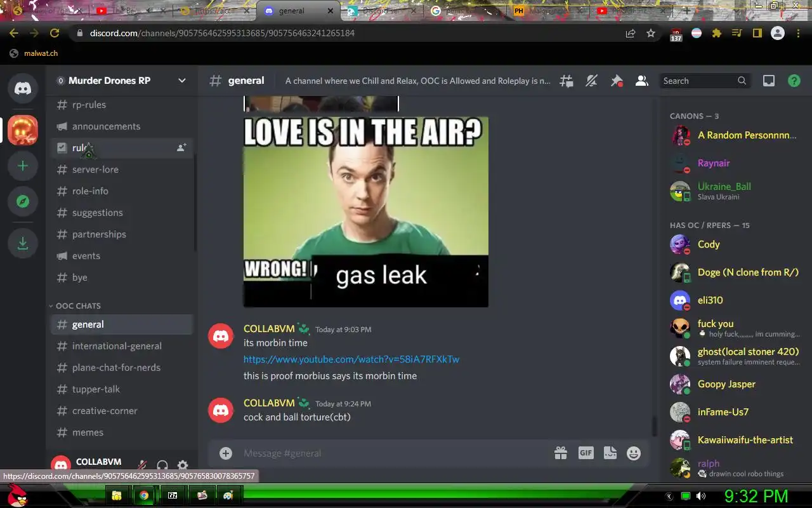Toggle notification settings bell icon
This screenshot has height=508, width=812.
591,81
